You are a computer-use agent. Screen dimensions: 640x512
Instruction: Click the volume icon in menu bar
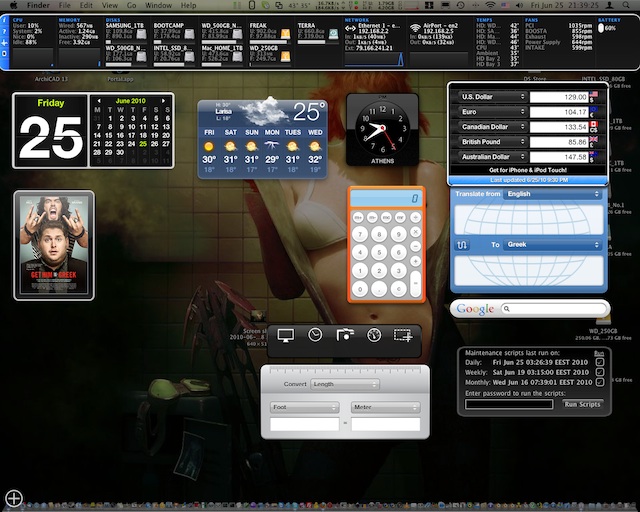[519, 5]
